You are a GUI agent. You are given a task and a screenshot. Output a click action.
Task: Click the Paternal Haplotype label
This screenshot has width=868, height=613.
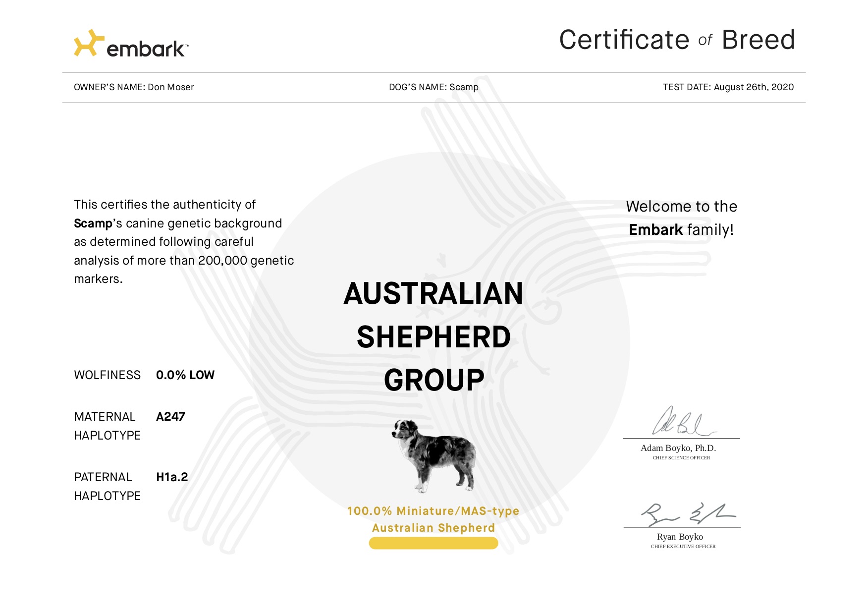(107, 486)
